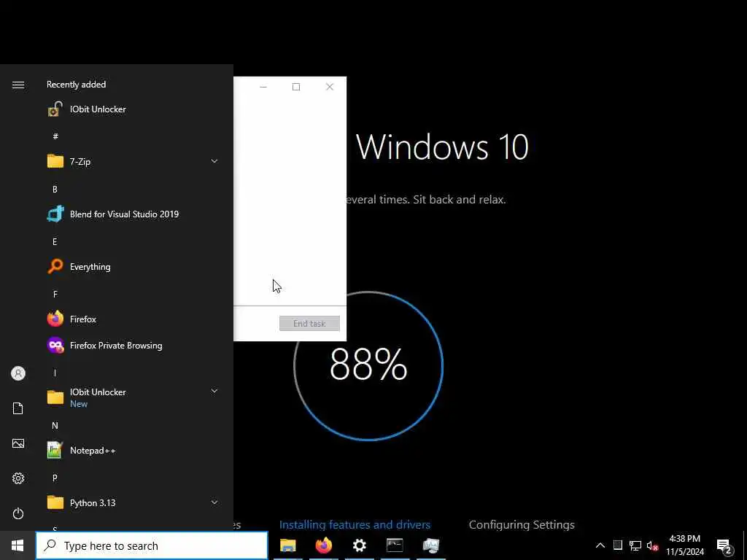Open Settings gear on the taskbar
Image resolution: width=747 pixels, height=560 pixels.
point(359,545)
